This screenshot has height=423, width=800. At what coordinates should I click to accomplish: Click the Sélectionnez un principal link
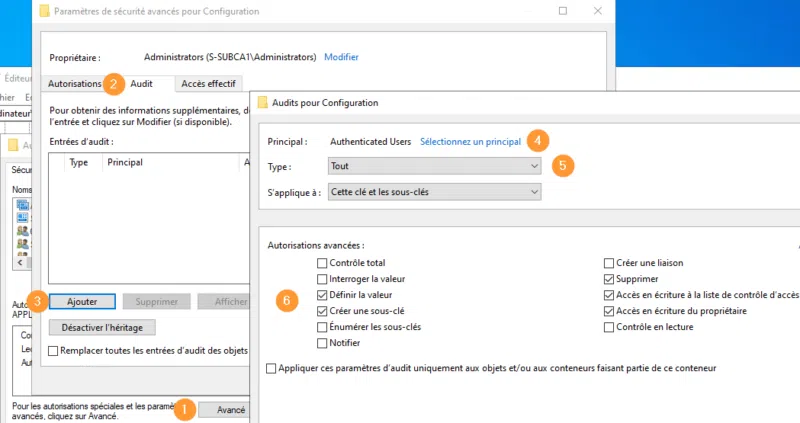[x=470, y=142]
